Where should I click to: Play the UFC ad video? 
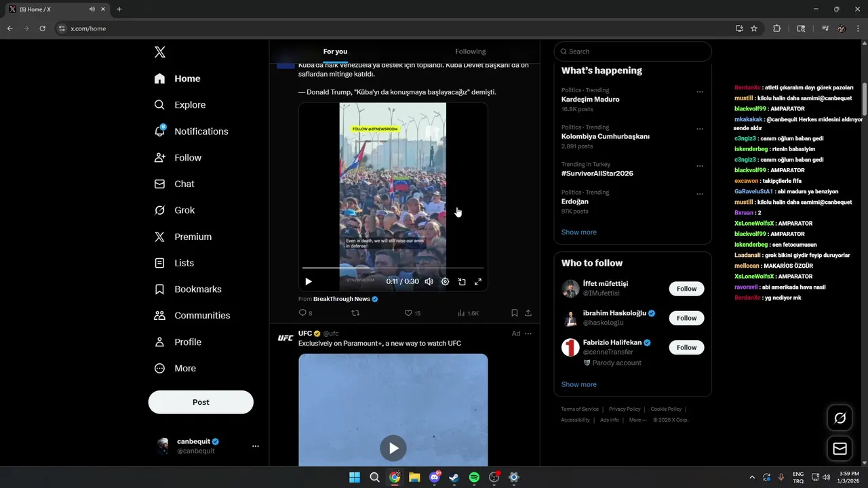pos(393,448)
